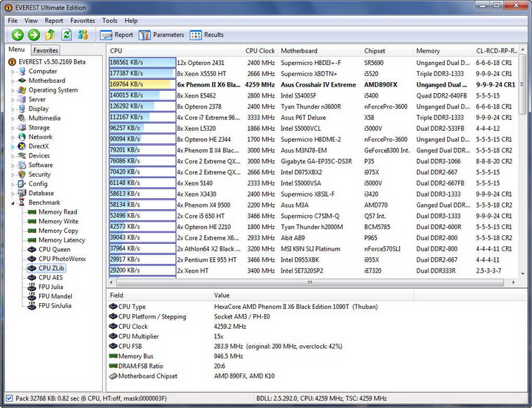Image resolution: width=532 pixels, height=408 pixels.
Task: Click the users icon in toolbar
Action: coord(83,35)
